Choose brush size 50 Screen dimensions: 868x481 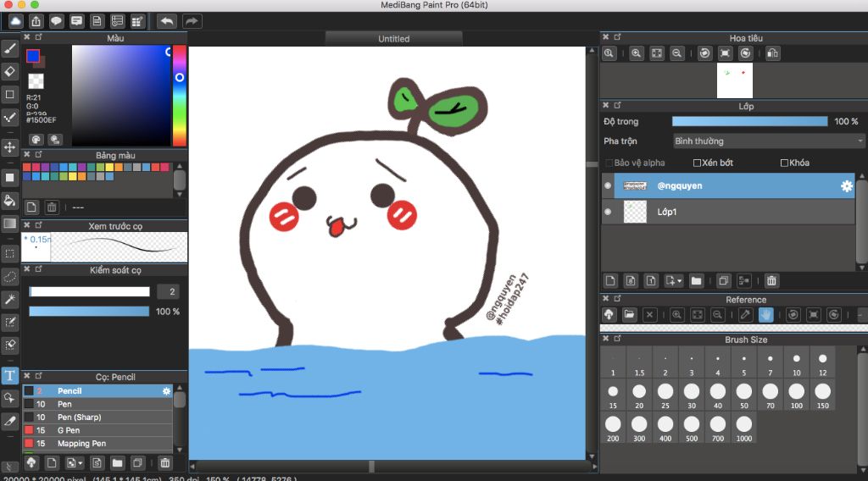click(x=744, y=396)
